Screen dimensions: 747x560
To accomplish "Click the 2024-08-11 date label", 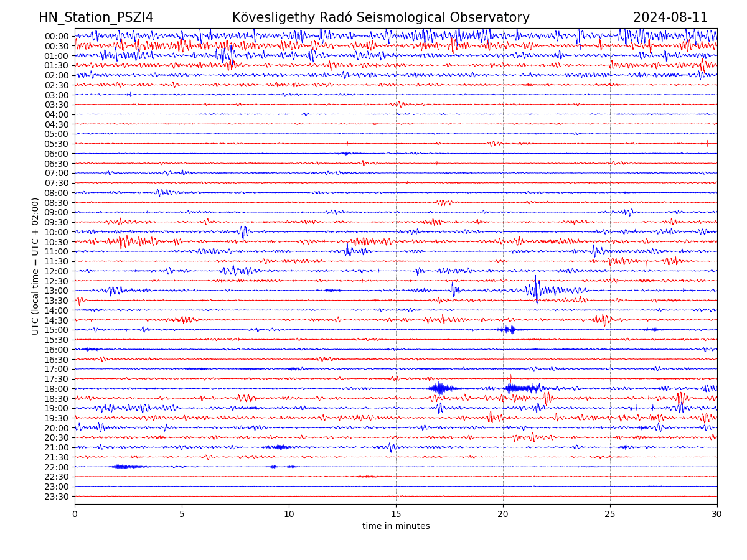I will (670, 17).
